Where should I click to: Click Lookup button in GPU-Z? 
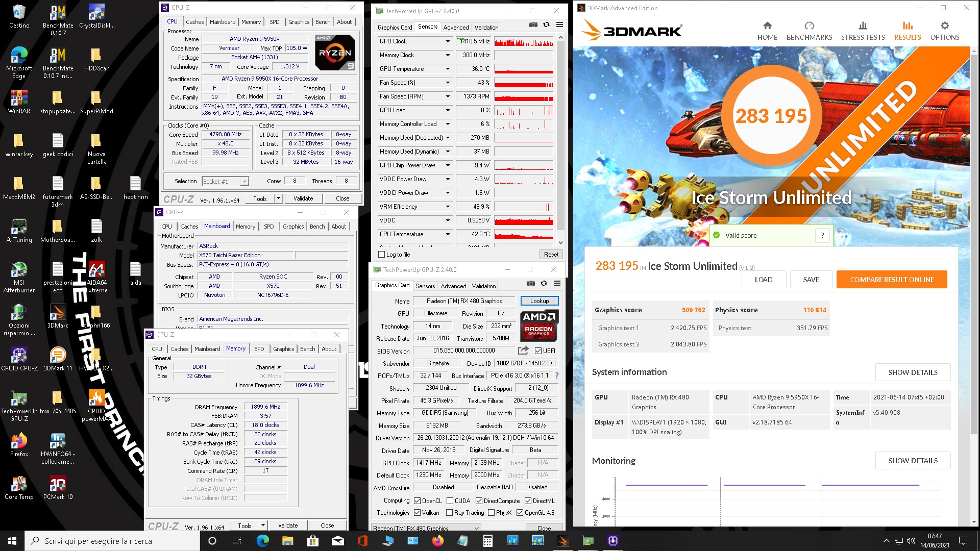point(540,301)
